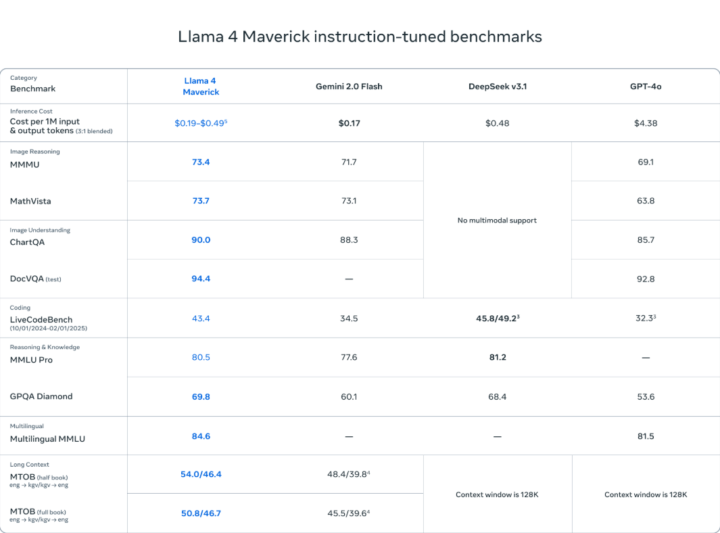
Task: Click the 'Reasoning & Knowledge' category label
Action: (45, 347)
